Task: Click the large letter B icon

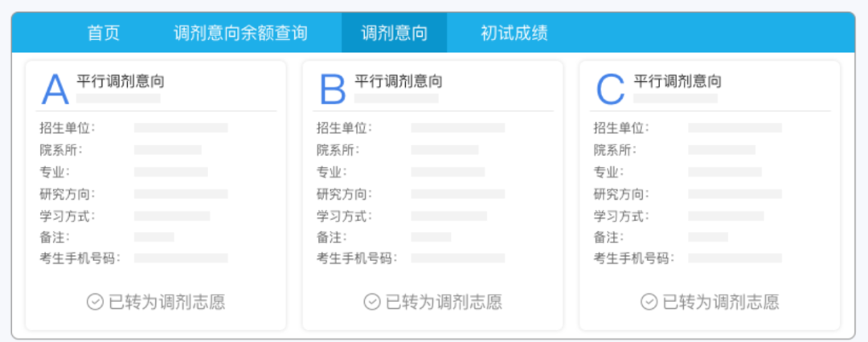Action: coord(333,90)
